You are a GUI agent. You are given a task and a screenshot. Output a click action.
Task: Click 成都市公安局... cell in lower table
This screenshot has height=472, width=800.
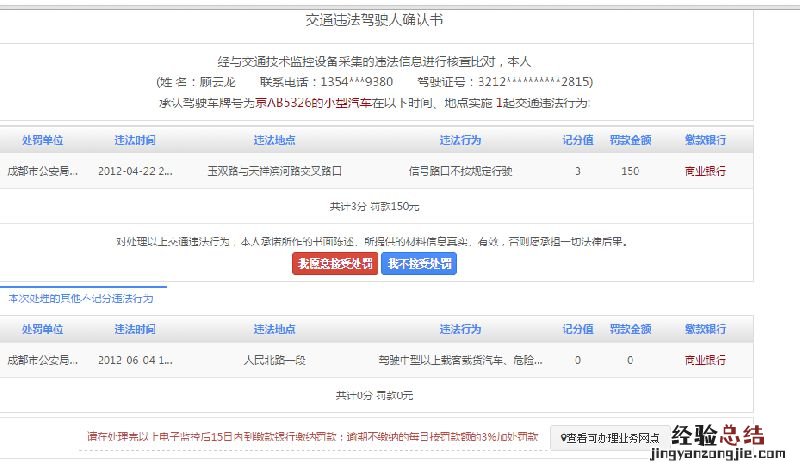click(43, 360)
